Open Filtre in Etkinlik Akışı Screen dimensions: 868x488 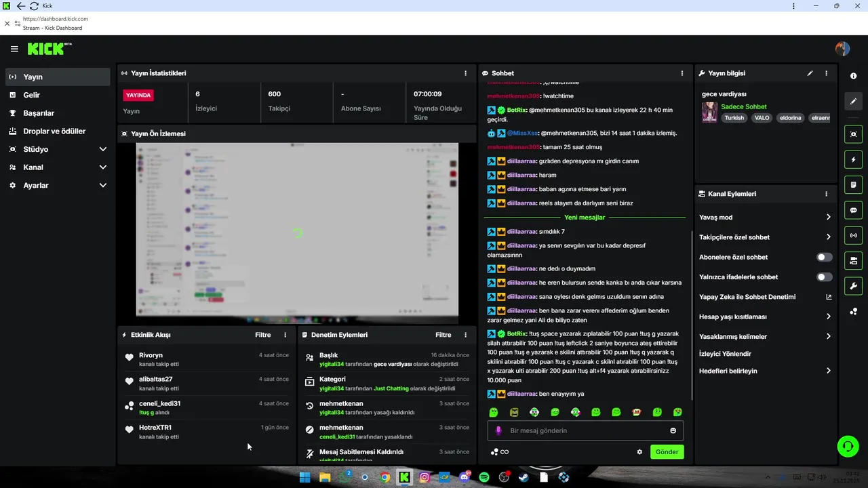pos(262,335)
